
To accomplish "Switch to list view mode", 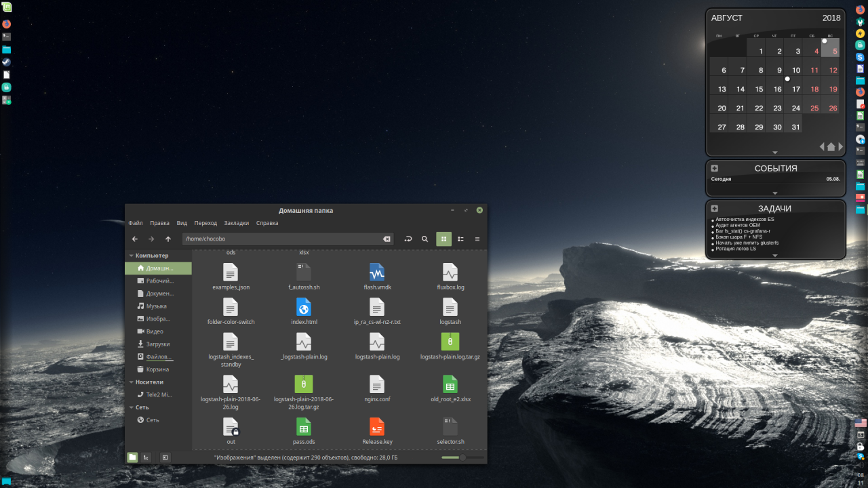I will (x=460, y=239).
